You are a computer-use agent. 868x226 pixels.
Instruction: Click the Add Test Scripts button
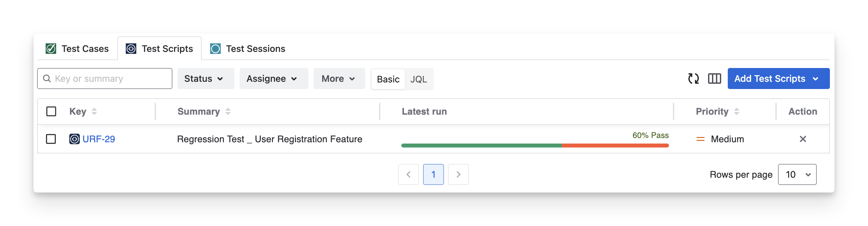(778, 79)
